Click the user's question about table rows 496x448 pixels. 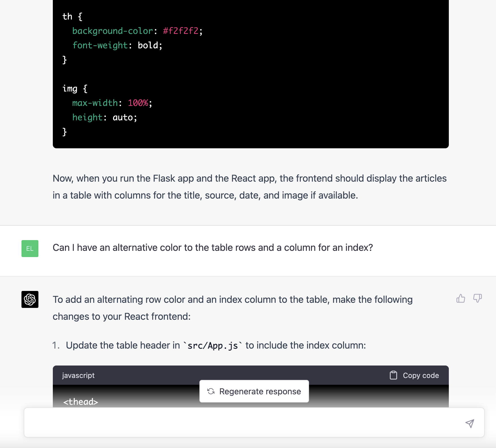[213, 247]
